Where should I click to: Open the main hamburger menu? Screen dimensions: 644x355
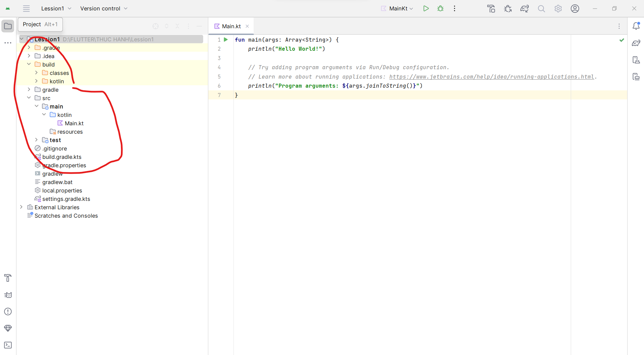(26, 8)
